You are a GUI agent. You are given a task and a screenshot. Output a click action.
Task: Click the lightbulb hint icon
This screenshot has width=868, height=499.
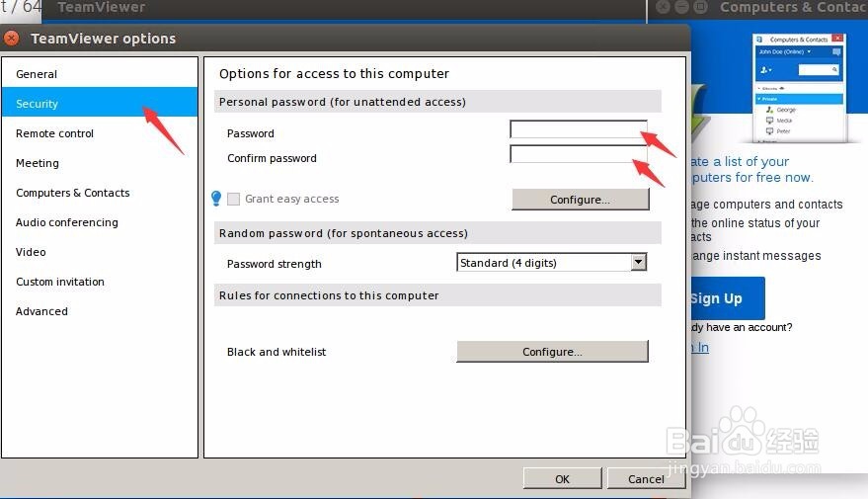pos(216,199)
